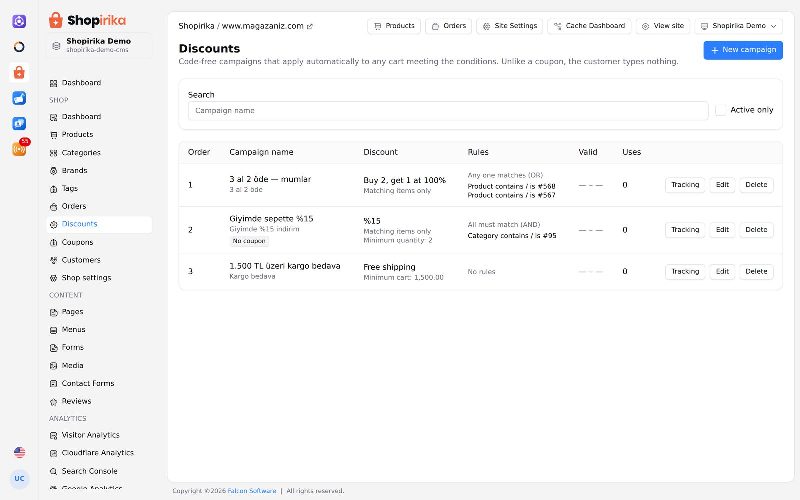The image size is (800, 500).
Task: Open Brands in the sidebar
Action: (x=99, y=170)
